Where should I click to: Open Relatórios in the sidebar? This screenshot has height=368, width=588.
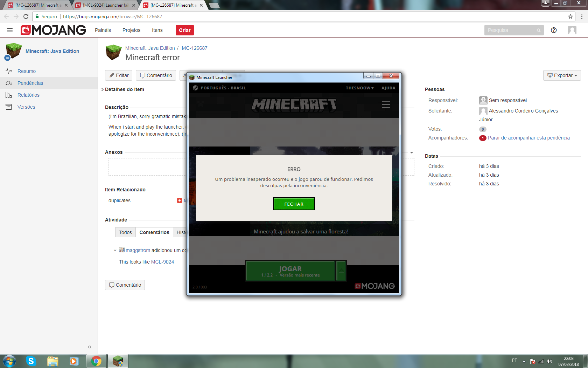pos(28,95)
